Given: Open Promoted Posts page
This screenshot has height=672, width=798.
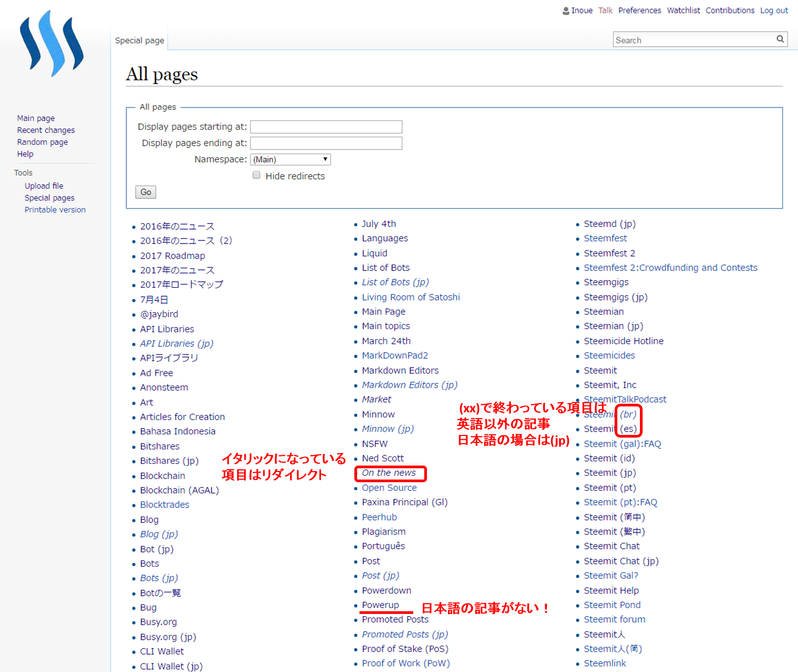Looking at the screenshot, I should [395, 619].
